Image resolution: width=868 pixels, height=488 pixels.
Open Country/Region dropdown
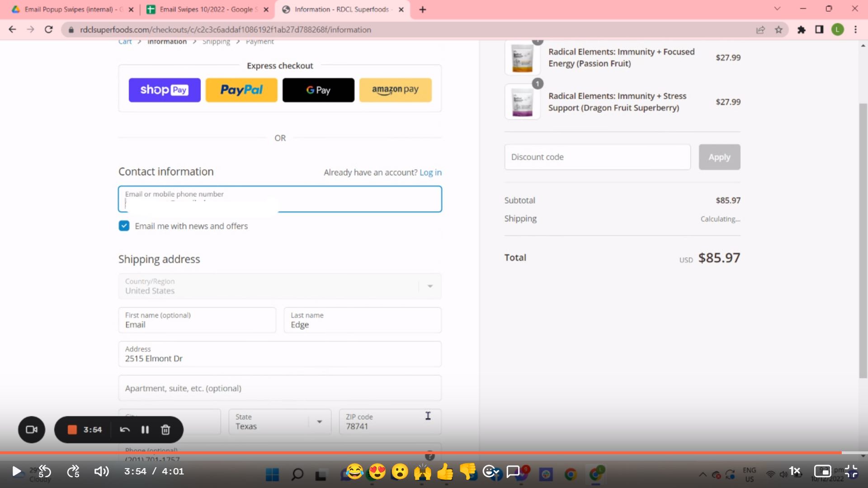(x=279, y=286)
